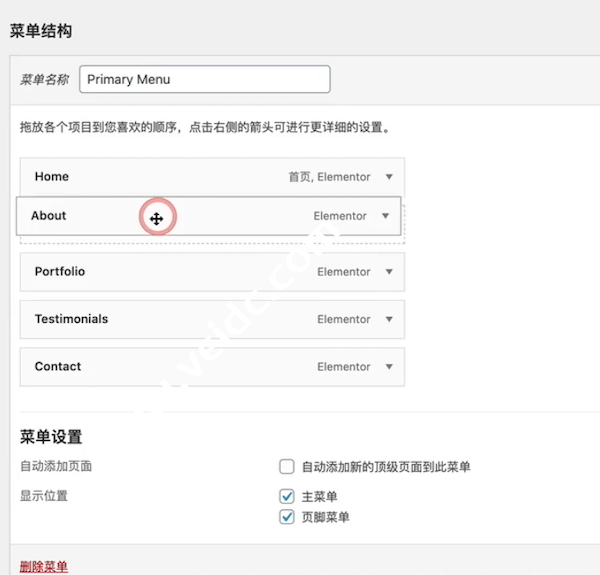This screenshot has width=600, height=575.
Task: Click the Elementor type label on Contact
Action: (344, 367)
